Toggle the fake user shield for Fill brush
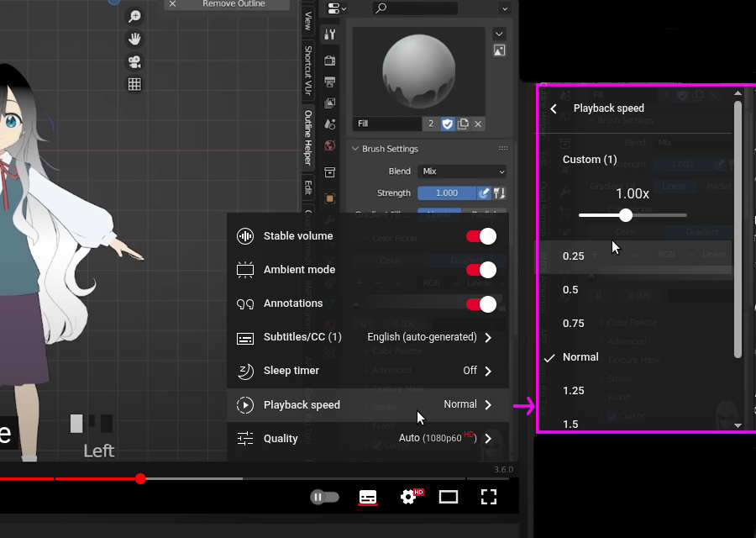756x538 pixels. 448,124
